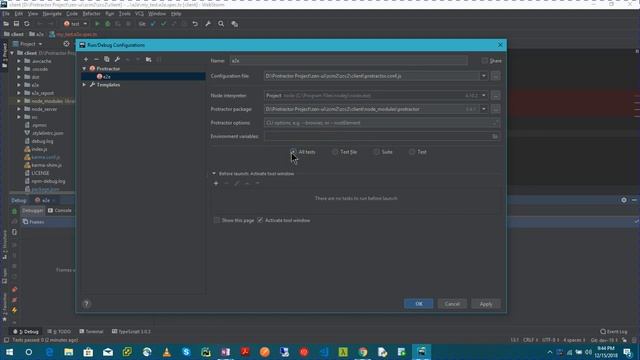Open the help question mark button

[86, 304]
